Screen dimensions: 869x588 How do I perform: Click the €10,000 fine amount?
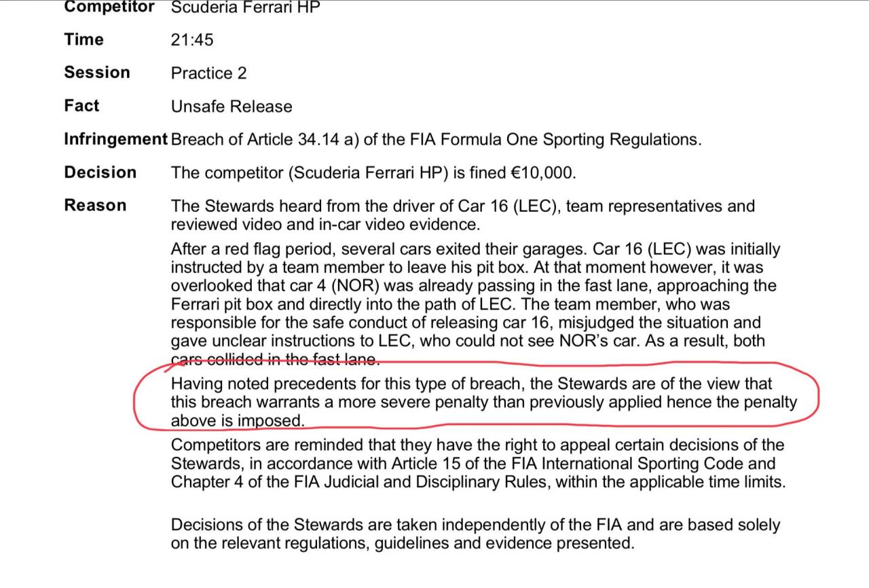[x=542, y=173]
